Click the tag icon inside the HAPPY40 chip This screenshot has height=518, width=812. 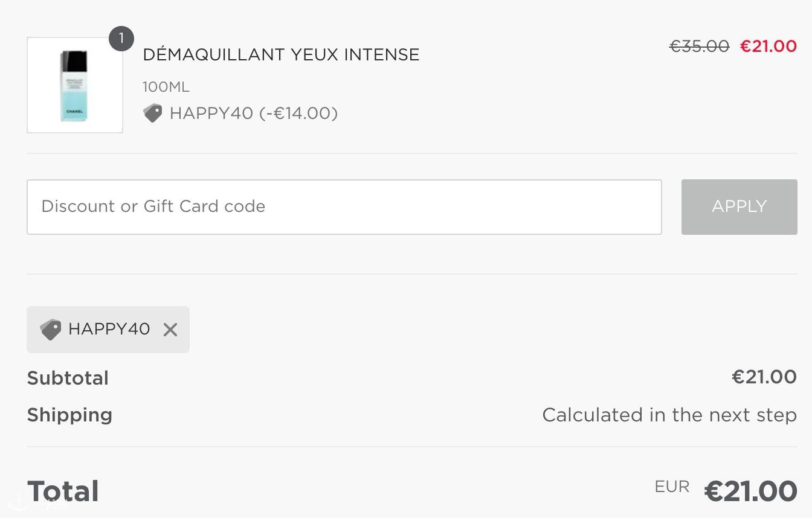pyautogui.click(x=50, y=330)
